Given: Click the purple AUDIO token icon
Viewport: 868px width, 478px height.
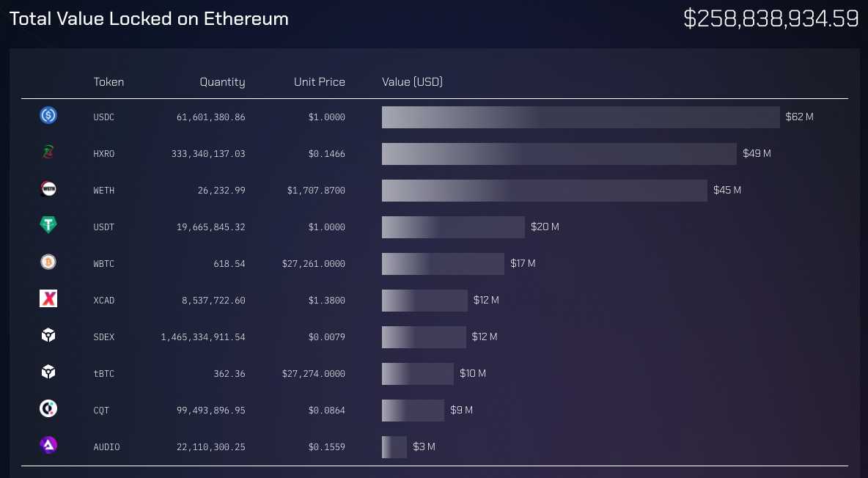Looking at the screenshot, I should 48,445.
